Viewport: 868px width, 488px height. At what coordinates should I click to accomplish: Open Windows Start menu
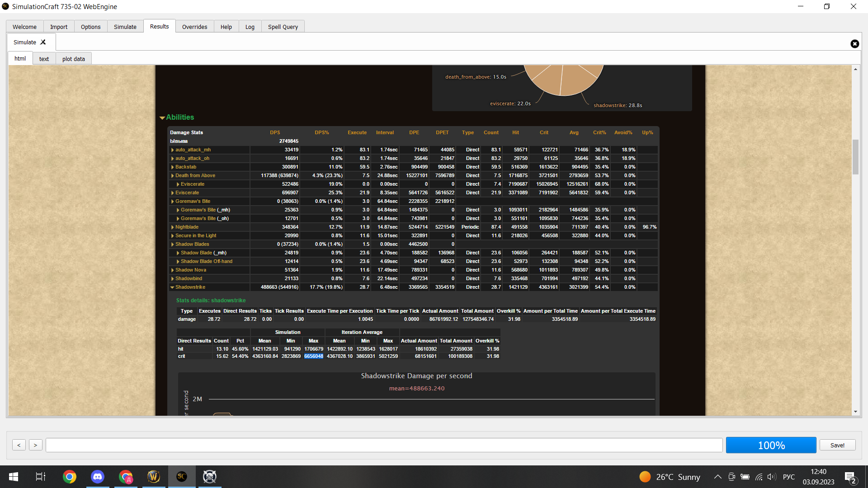click(x=14, y=477)
